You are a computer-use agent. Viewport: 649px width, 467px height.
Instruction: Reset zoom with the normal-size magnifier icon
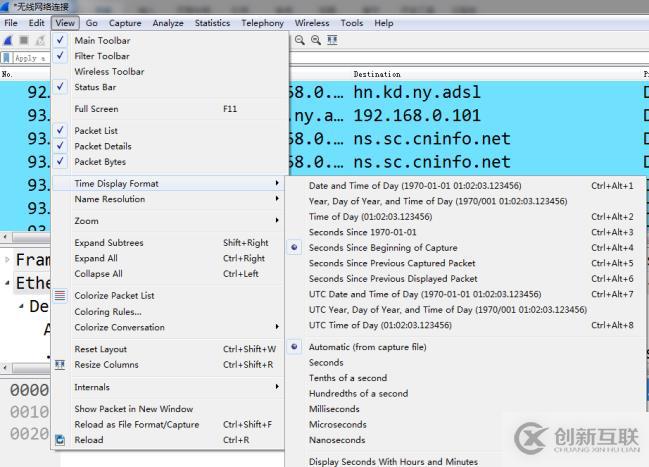[316, 40]
